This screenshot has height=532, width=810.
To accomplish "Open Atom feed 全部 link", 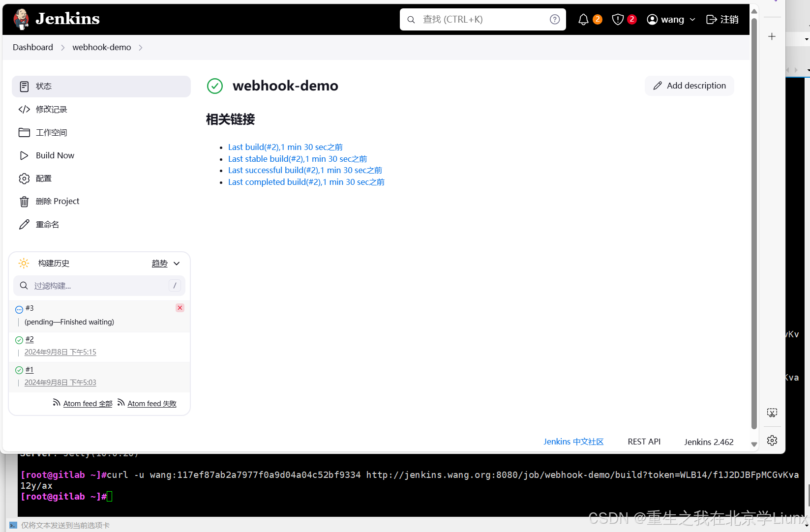I will (88, 404).
